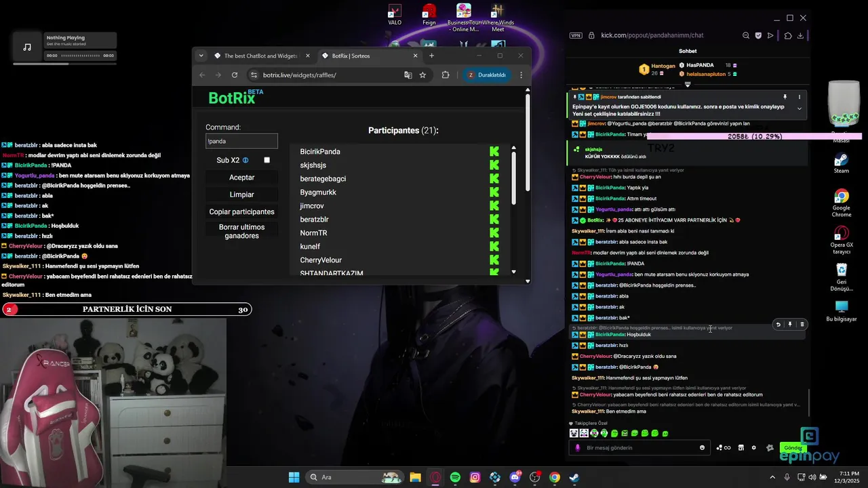The width and height of the screenshot is (868, 488).
Task: Focus the Bir mesaj gönderin chat box
Action: [x=639, y=447]
